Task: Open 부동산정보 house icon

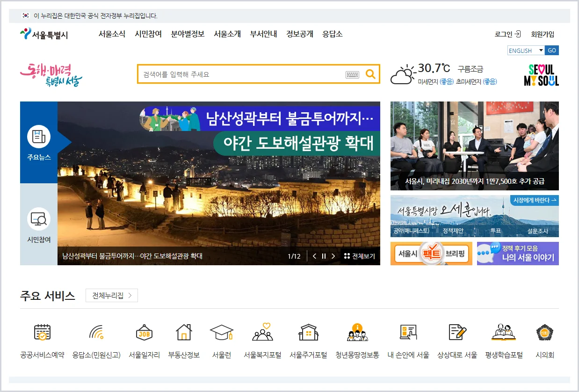Action: click(184, 332)
